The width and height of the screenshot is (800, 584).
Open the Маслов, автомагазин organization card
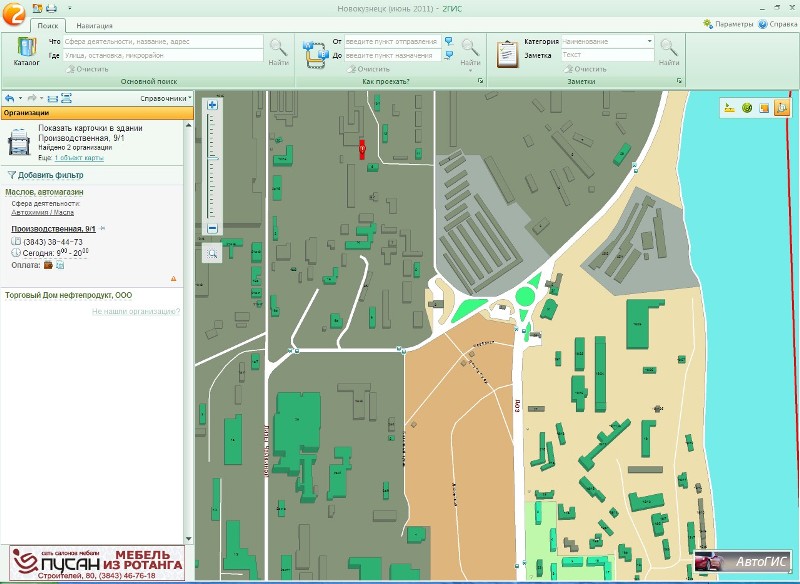point(44,192)
